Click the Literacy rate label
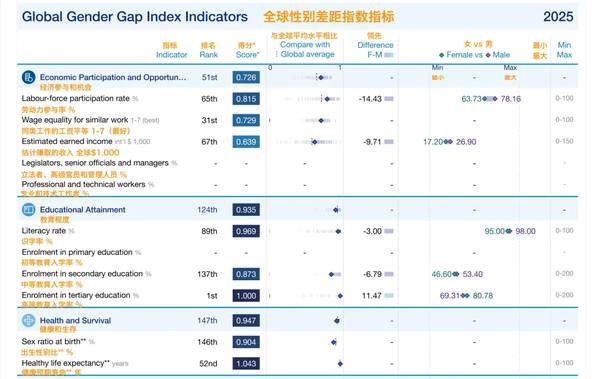This screenshot has height=379, width=600. pyautogui.click(x=44, y=231)
